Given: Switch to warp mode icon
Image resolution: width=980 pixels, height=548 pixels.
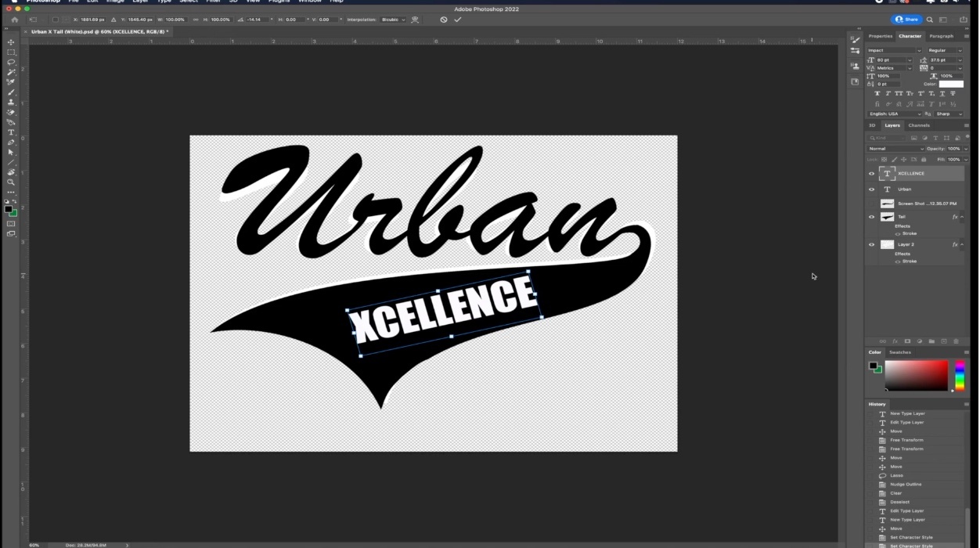Looking at the screenshot, I should [x=415, y=20].
